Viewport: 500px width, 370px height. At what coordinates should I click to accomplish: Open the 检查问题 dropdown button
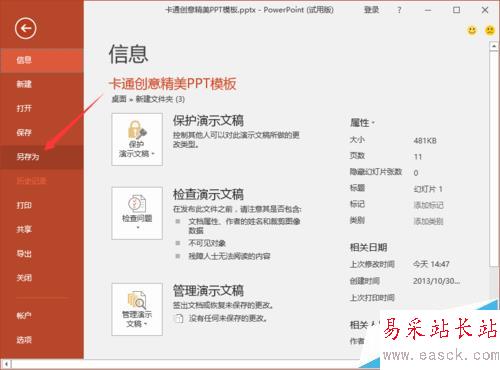137,213
